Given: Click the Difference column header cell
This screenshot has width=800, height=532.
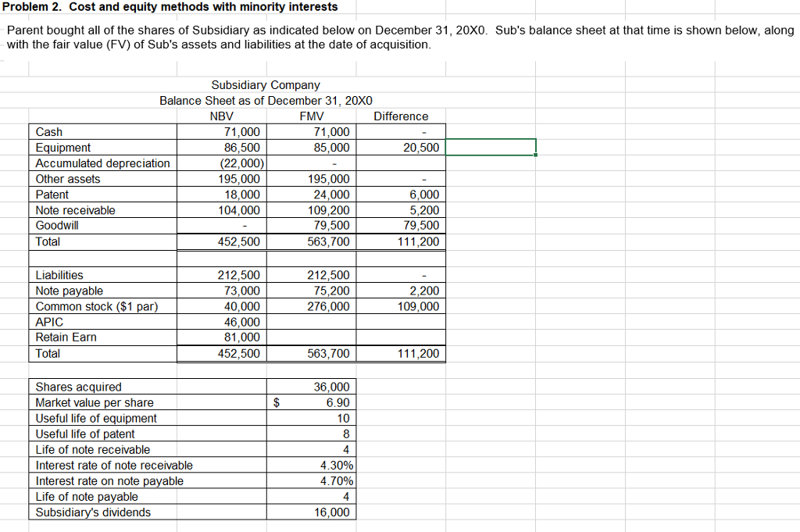Looking at the screenshot, I should click(400, 116).
